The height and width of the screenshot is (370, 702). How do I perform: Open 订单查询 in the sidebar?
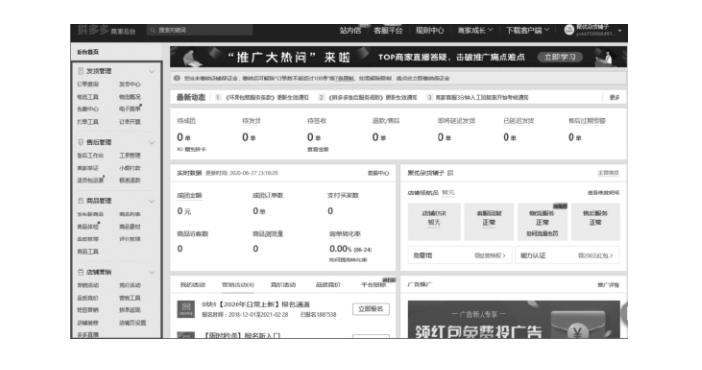[x=88, y=84]
